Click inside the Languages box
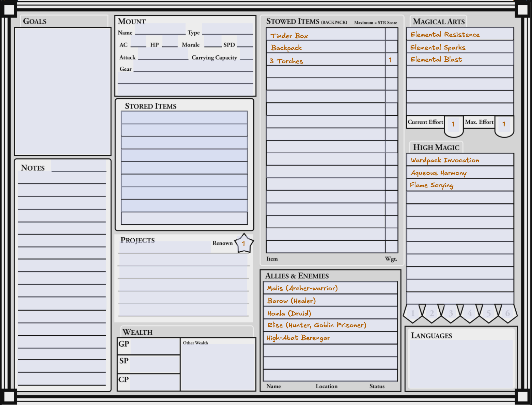The height and width of the screenshot is (405, 532). [x=461, y=364]
